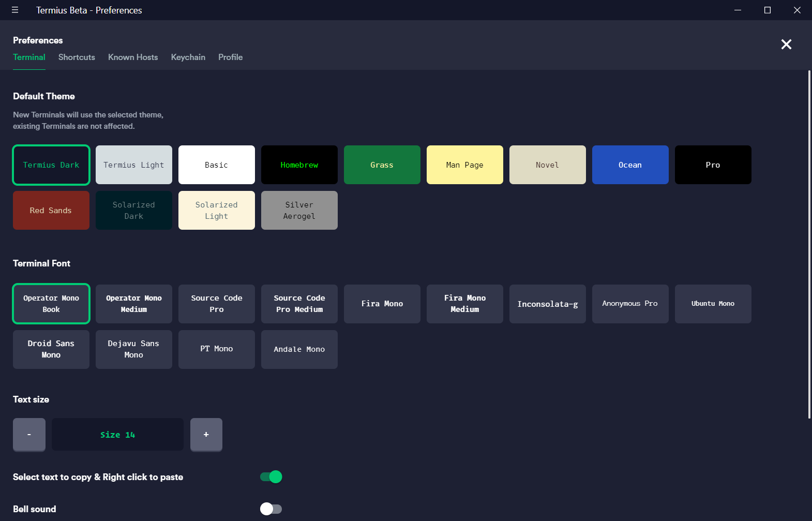Increase text size with plus button
Screen dimensions: 812x521
coord(206,435)
